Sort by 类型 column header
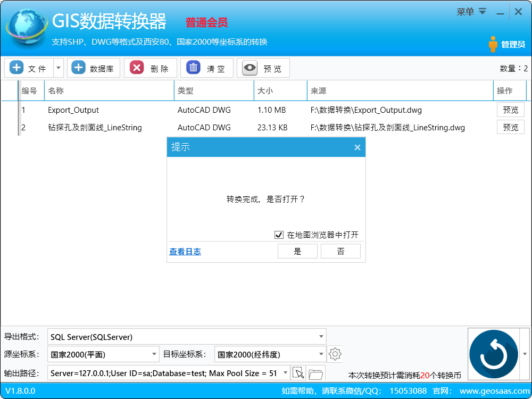This screenshot has width=532, height=399. [x=214, y=90]
